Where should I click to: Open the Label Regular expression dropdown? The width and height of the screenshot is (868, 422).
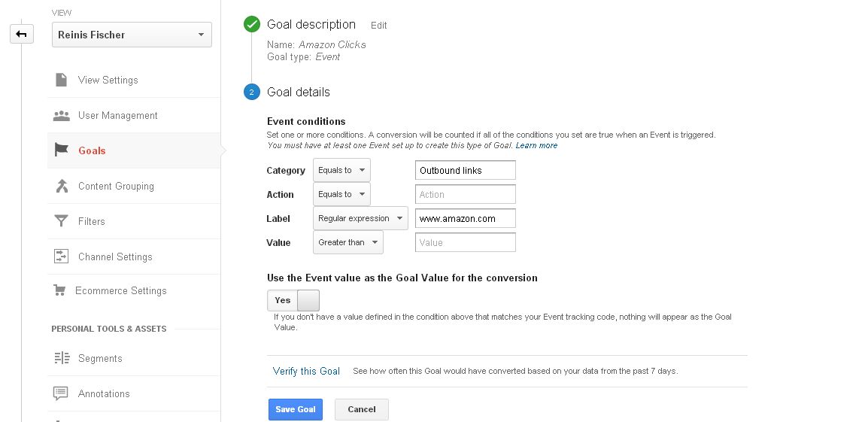[360, 218]
